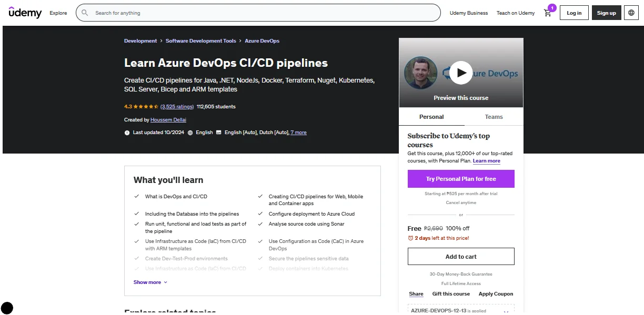The width and height of the screenshot is (644, 315).
Task: Click the Add to cart button
Action: coord(461,257)
